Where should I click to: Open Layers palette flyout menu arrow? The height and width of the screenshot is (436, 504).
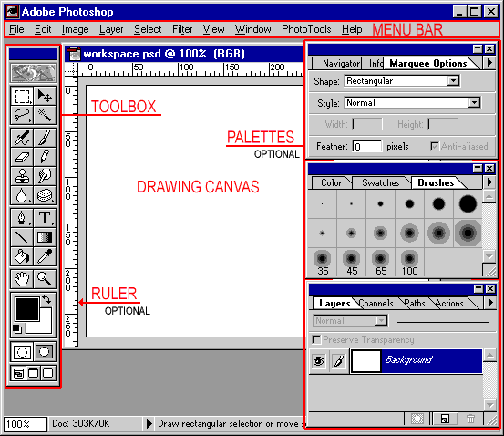[x=490, y=303]
